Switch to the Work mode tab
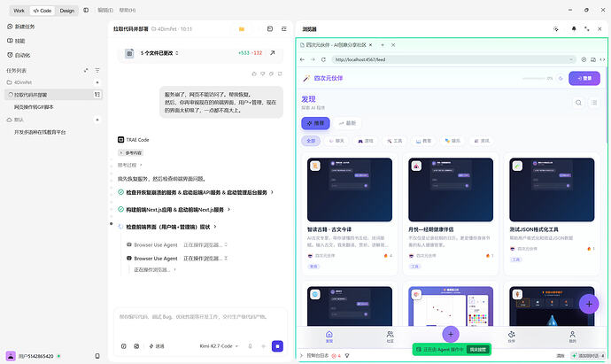This screenshot has width=611, height=364. tap(19, 11)
